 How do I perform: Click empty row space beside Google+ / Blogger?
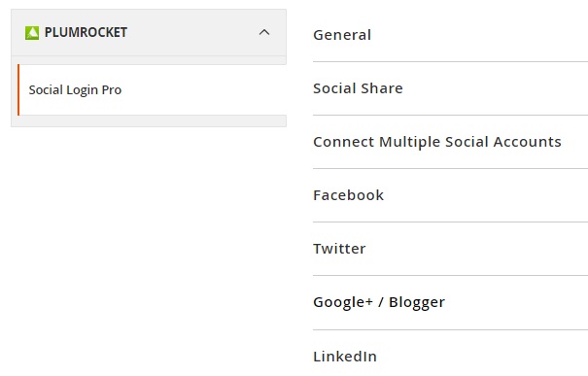517,302
